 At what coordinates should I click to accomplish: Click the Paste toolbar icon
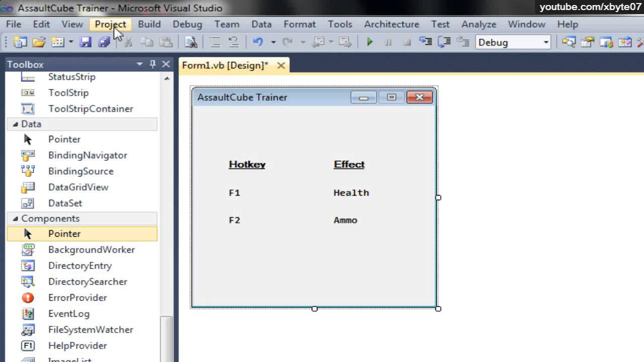point(166,42)
